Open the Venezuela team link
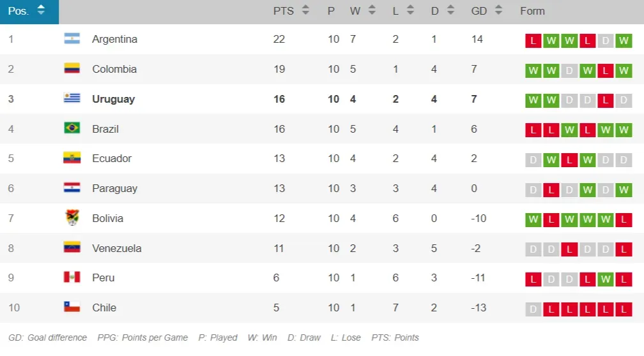Image resolution: width=644 pixels, height=356 pixels. [x=117, y=249]
